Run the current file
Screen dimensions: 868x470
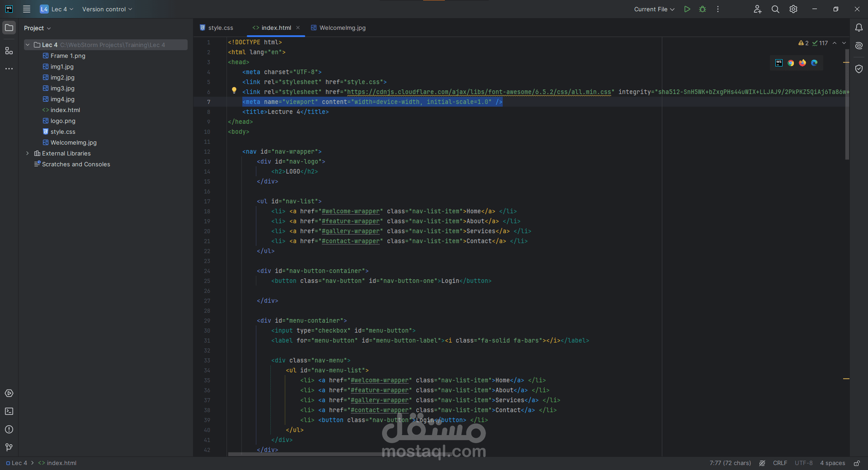(x=687, y=9)
